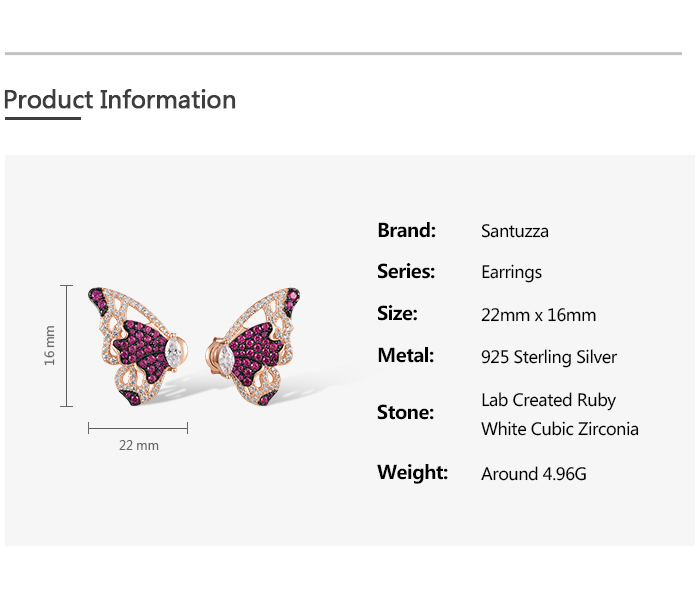Click the Series: label
Viewport: 700px width, 596px height.
point(405,272)
